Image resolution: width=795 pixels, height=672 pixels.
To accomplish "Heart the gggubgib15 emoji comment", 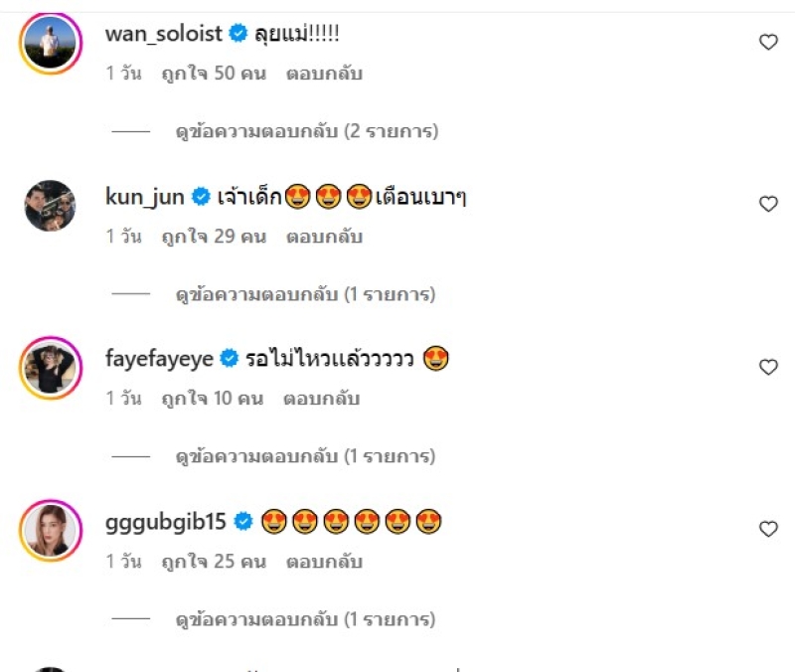I will pyautogui.click(x=768, y=529).
